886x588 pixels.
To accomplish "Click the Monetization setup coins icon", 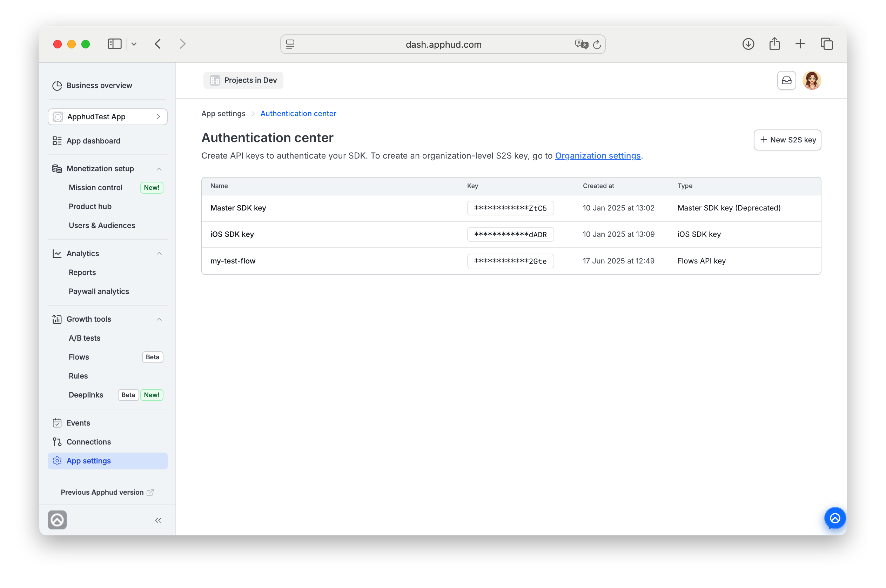I will (57, 169).
